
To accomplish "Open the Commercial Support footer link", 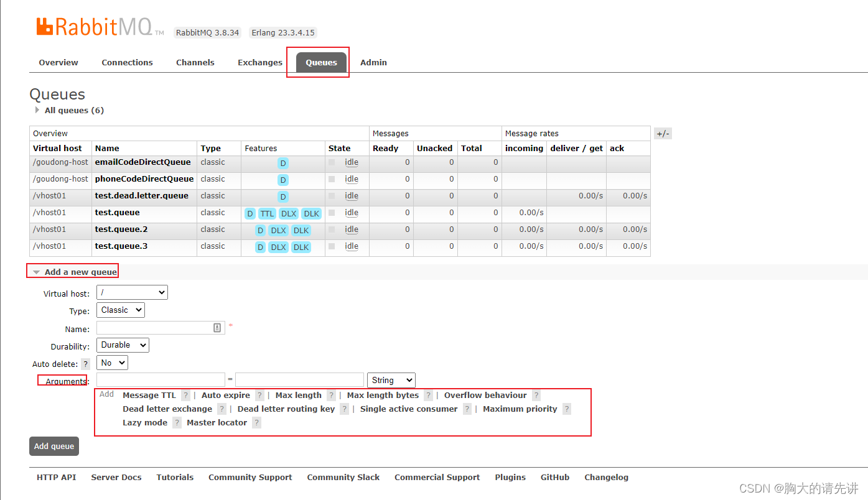I will click(x=437, y=478).
